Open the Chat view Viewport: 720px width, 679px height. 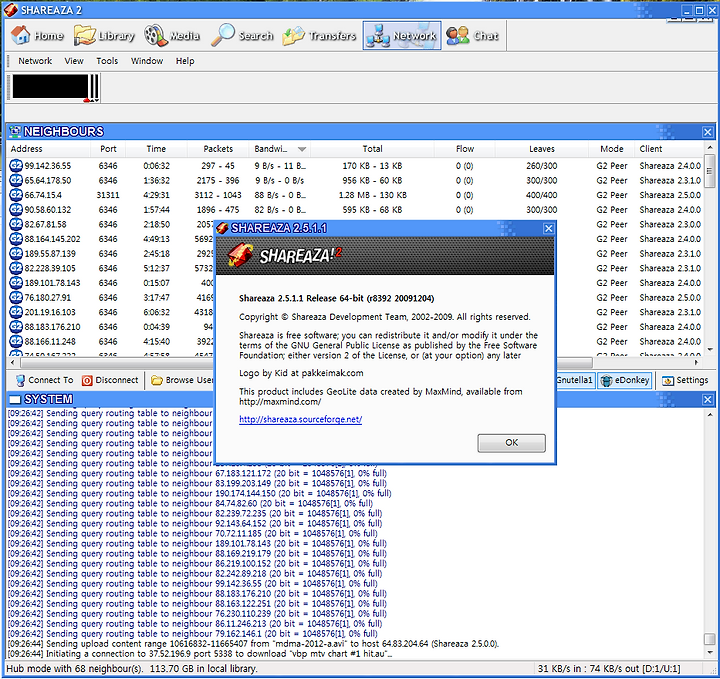click(x=472, y=35)
